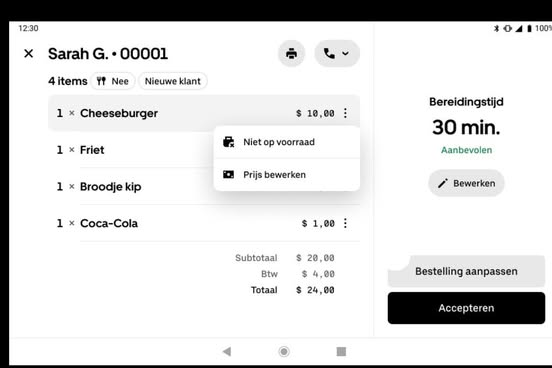Click the 'Nieuwe klant' tag
Screen dimensions: 552x368
coord(172,81)
